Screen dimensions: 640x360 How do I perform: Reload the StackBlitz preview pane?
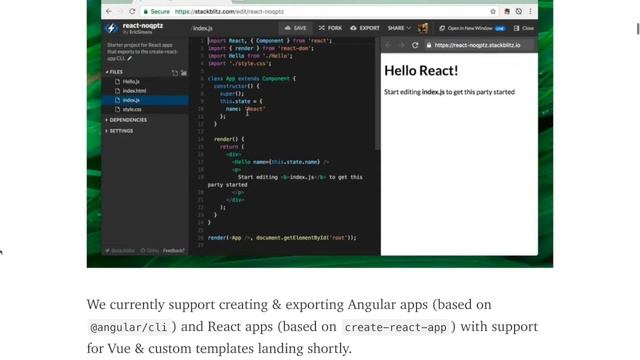click(x=415, y=45)
